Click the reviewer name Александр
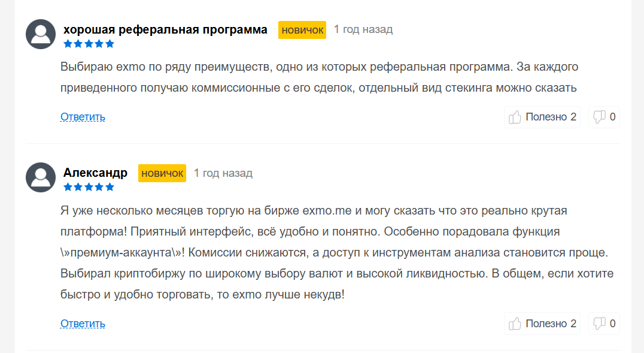This screenshot has width=644, height=353. pos(95,173)
